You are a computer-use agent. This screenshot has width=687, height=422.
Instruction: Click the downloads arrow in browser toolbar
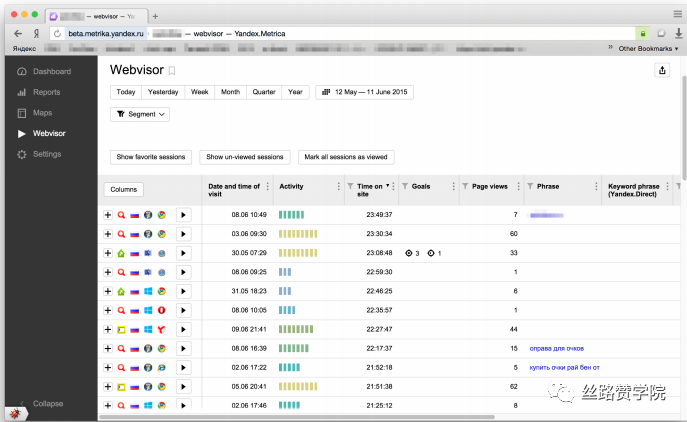pos(678,33)
